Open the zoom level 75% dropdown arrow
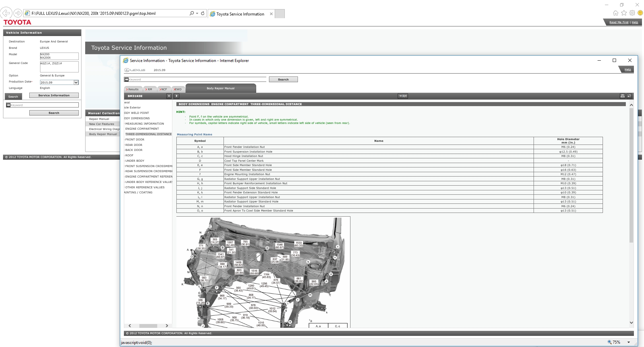Image resolution: width=644 pixels, height=347 pixels. (x=629, y=342)
